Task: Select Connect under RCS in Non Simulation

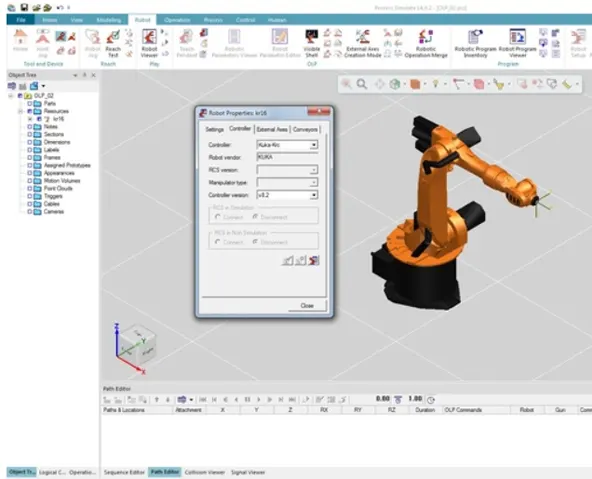Action: click(x=217, y=242)
